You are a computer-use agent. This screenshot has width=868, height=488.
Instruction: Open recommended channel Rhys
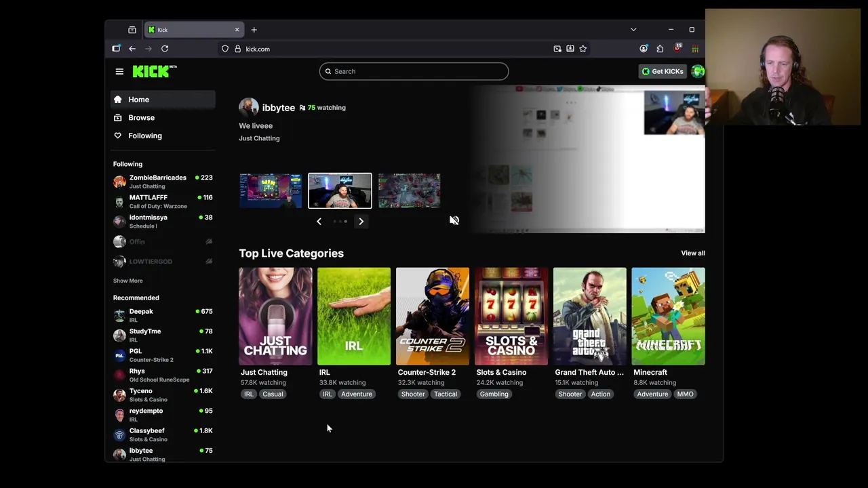coord(163,375)
